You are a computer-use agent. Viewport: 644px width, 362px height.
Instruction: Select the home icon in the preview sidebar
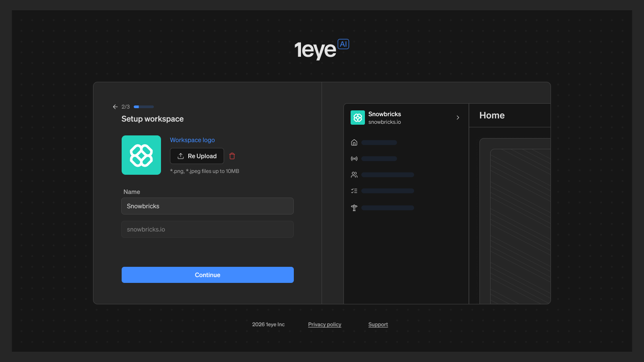coord(354,143)
